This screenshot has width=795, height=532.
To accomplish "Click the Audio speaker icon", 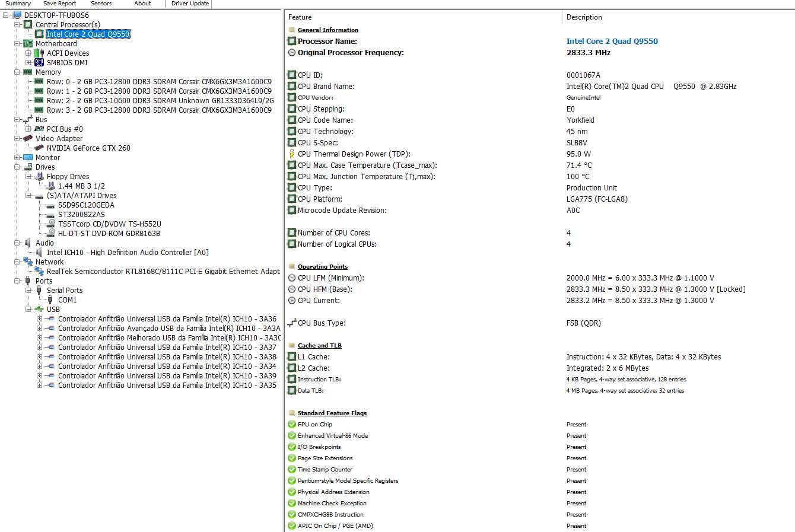I will 28,243.
